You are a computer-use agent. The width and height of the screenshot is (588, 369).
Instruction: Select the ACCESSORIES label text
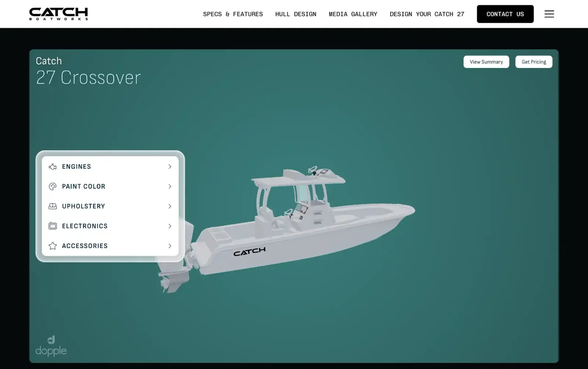(85, 246)
